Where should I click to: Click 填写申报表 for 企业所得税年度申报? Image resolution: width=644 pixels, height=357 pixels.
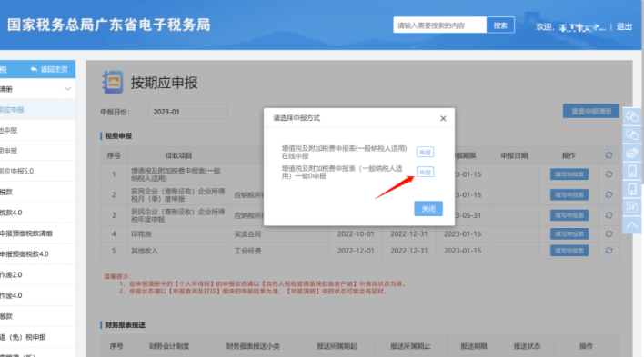tap(569, 215)
